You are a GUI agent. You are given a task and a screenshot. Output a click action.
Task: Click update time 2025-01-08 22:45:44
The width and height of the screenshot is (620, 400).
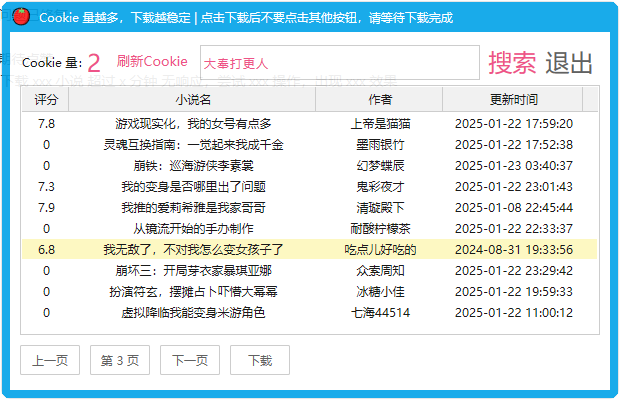(x=514, y=208)
